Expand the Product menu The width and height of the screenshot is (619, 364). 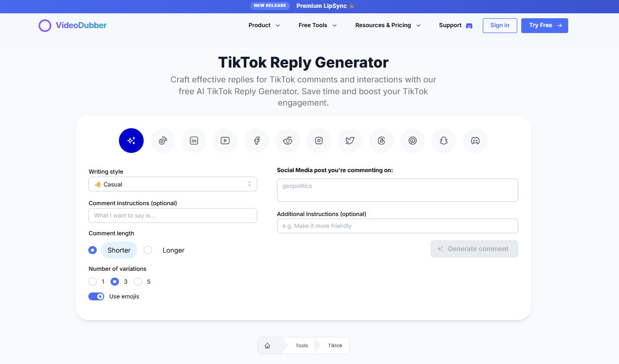point(264,25)
